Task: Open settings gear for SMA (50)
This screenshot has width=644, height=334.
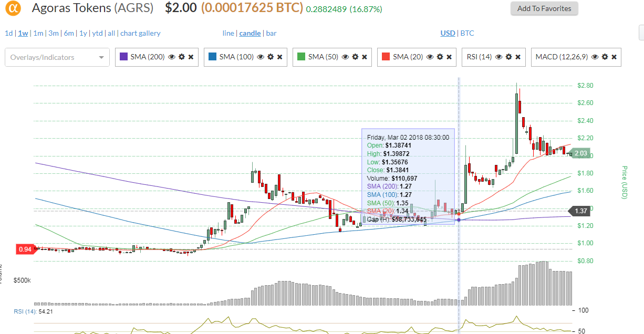Action: click(355, 57)
